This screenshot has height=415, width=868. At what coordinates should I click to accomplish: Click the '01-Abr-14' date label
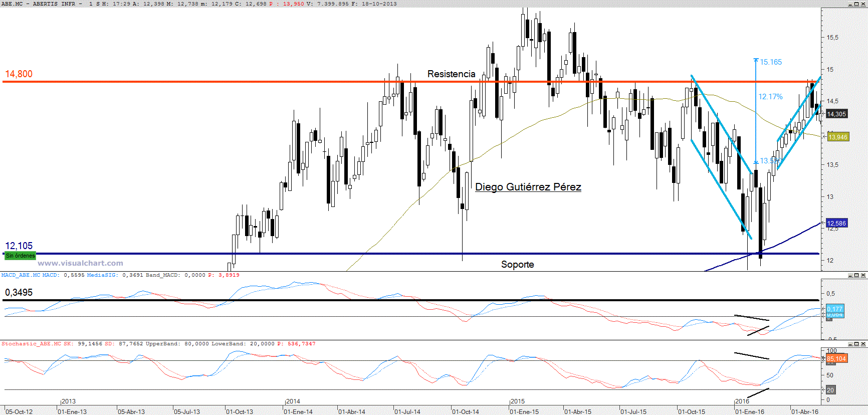tap(352, 411)
